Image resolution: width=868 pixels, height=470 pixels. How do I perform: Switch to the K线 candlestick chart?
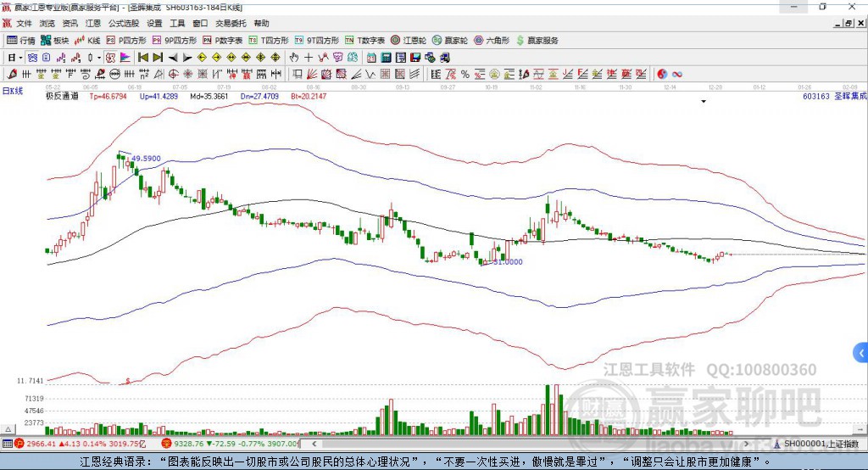point(87,41)
